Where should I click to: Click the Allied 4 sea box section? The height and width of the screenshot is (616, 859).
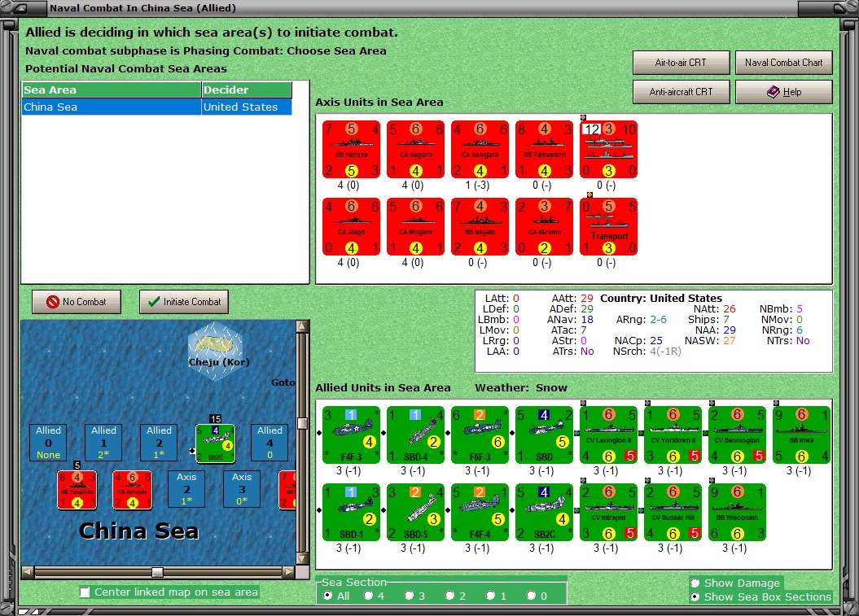tap(270, 443)
